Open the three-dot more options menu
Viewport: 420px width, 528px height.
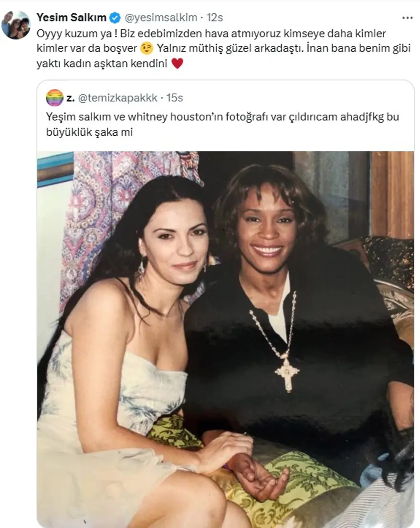tap(407, 18)
